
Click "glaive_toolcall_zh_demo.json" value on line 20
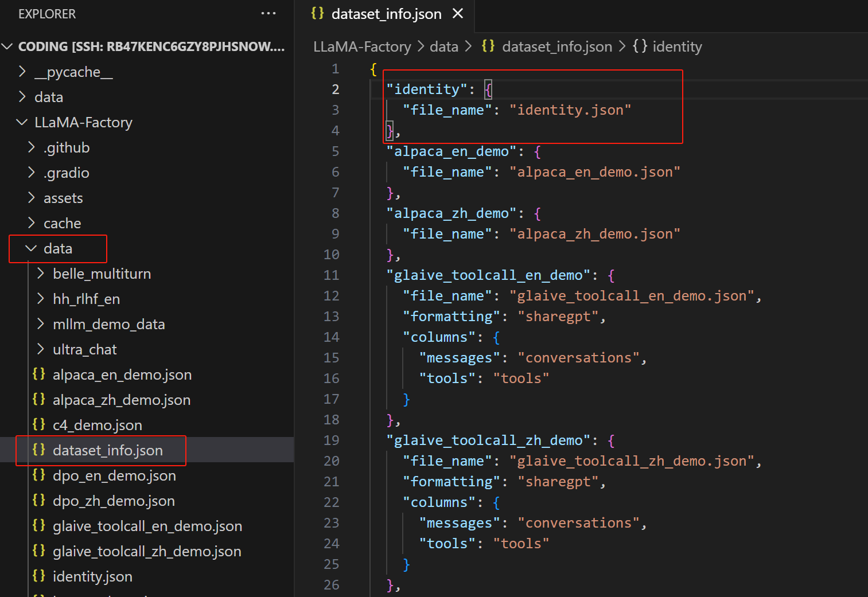pos(632,461)
